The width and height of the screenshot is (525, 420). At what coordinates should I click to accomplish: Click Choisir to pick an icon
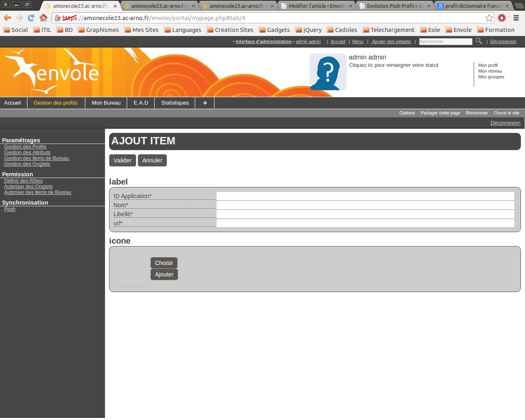pyautogui.click(x=164, y=263)
